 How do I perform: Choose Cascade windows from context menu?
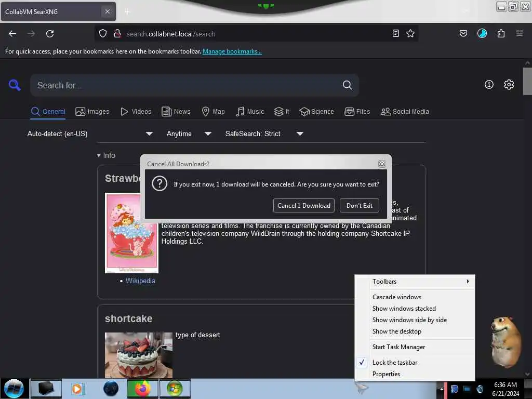pos(415,297)
